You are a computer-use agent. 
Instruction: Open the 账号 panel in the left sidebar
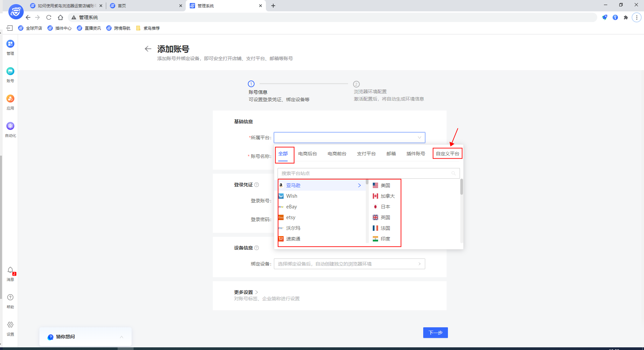[x=10, y=74]
